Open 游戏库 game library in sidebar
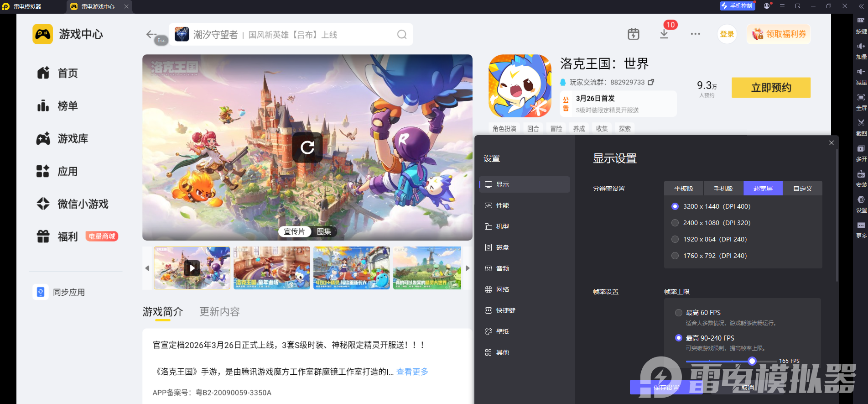The height and width of the screenshot is (404, 868). [62, 139]
